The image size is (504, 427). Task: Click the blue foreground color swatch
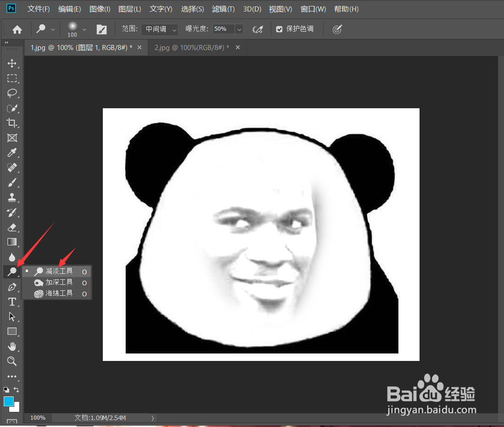(8, 401)
